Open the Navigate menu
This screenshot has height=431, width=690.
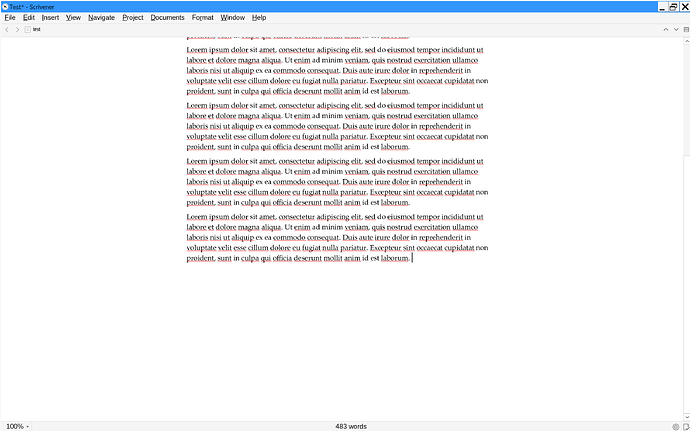click(x=101, y=18)
